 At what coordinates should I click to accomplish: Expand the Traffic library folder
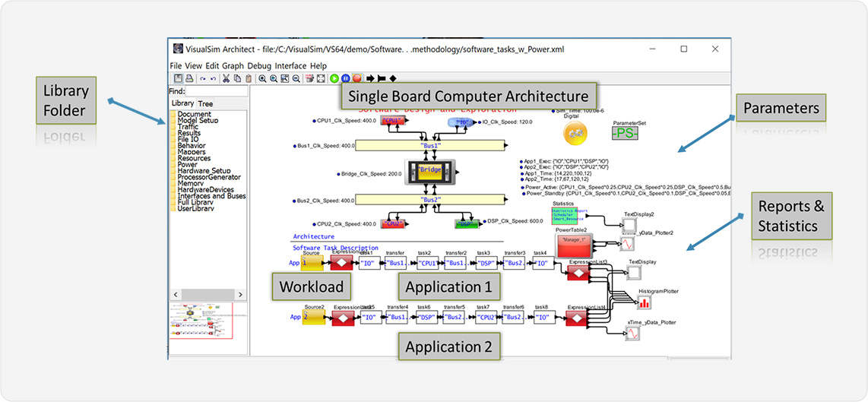pyautogui.click(x=185, y=127)
